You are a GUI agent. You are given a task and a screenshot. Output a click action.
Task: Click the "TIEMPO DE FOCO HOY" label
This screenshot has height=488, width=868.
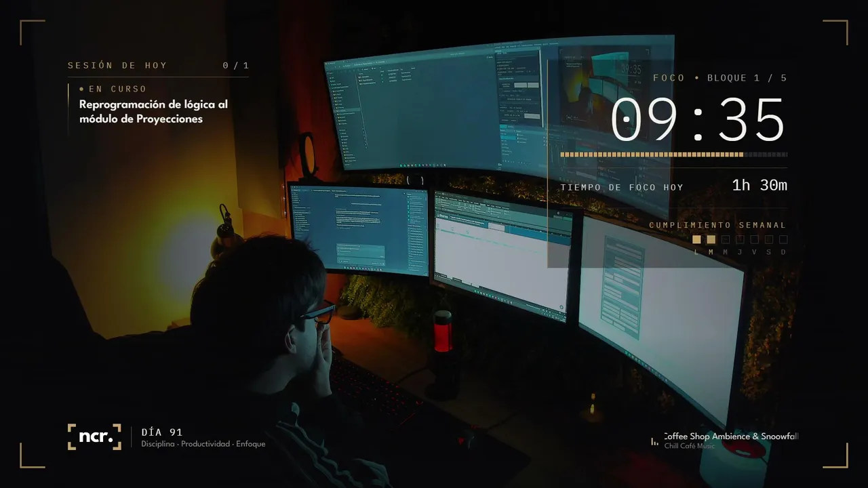[x=622, y=187]
